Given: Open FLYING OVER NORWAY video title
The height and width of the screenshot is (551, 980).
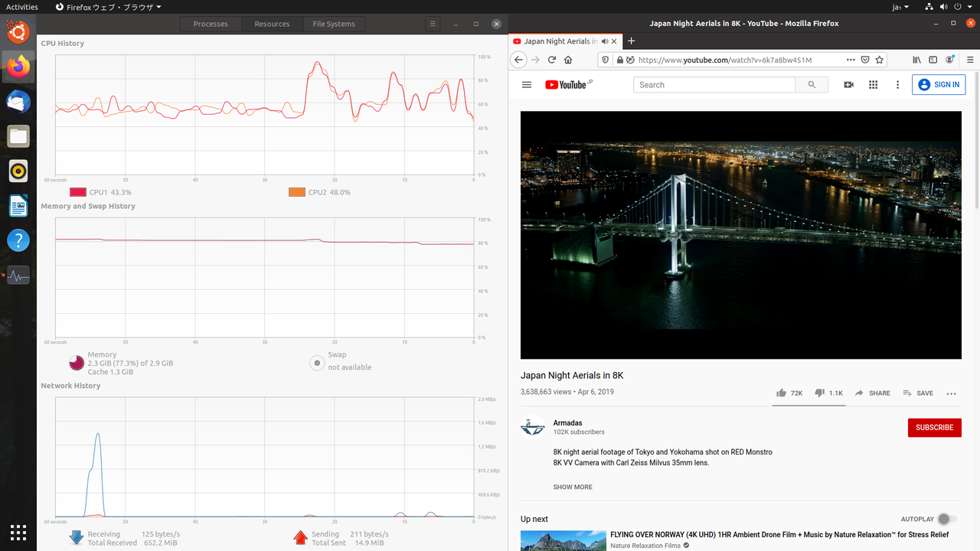Looking at the screenshot, I should [x=779, y=535].
